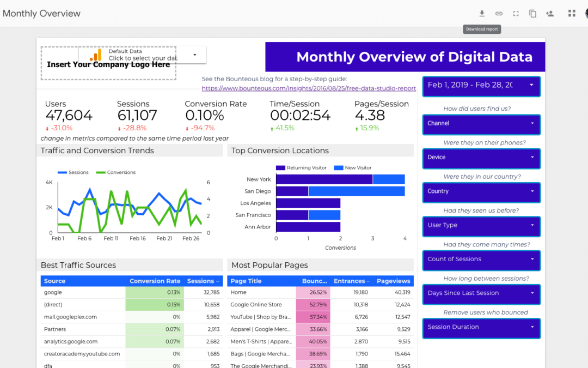Open the bounteous.com blog guide link
The width and height of the screenshot is (588, 368).
coord(309,88)
